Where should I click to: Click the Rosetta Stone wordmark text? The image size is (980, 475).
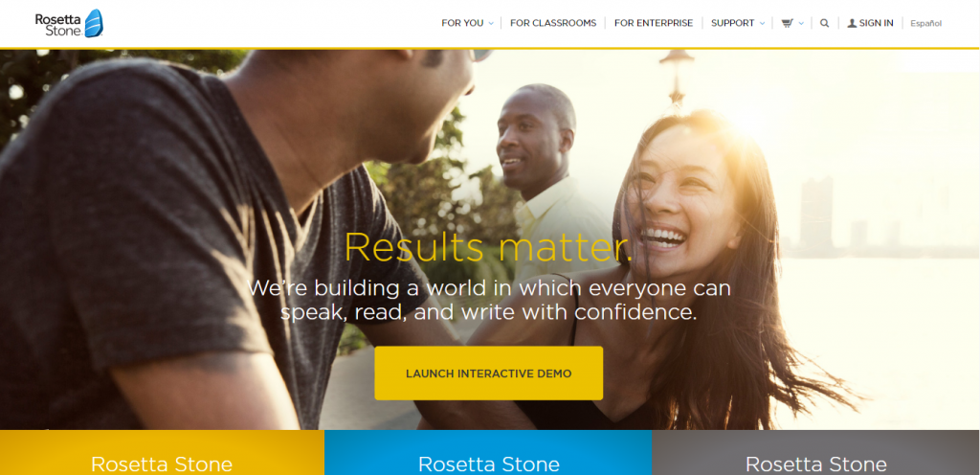tap(58, 24)
